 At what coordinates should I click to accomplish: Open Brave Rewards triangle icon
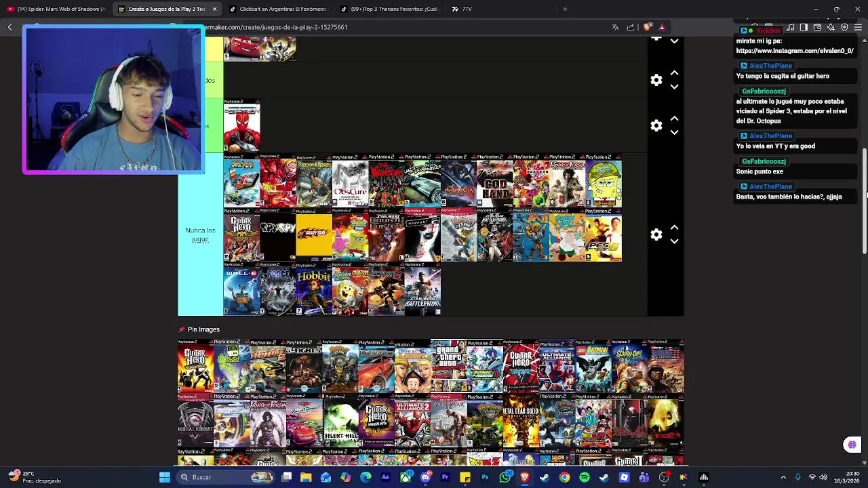(662, 27)
